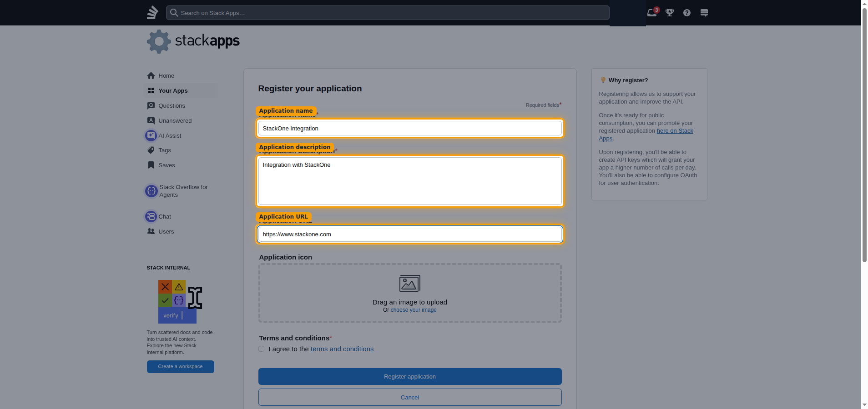Click the scrollbar up arrow
This screenshot has height=409, width=868.
click(x=864, y=4)
